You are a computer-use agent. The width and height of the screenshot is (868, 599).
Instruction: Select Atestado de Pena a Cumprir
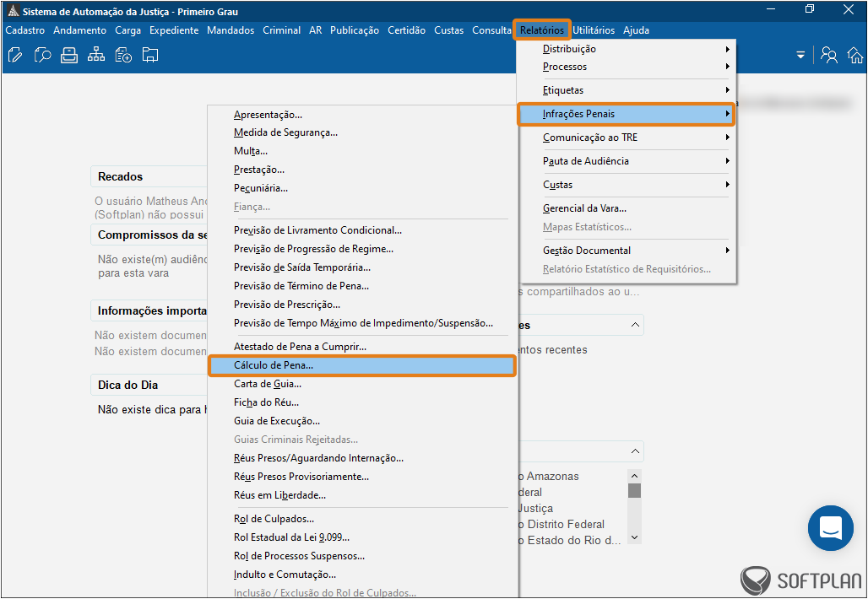[x=362, y=347]
